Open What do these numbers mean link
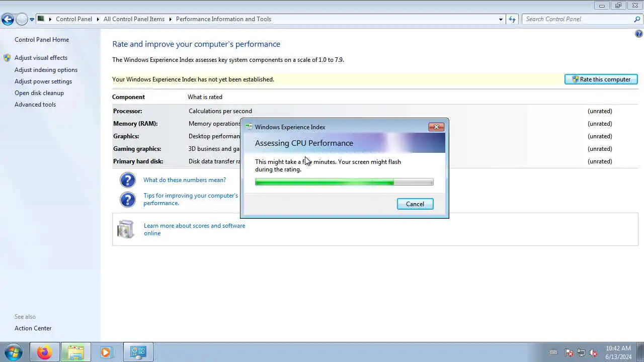The width and height of the screenshot is (644, 362). [x=185, y=180]
